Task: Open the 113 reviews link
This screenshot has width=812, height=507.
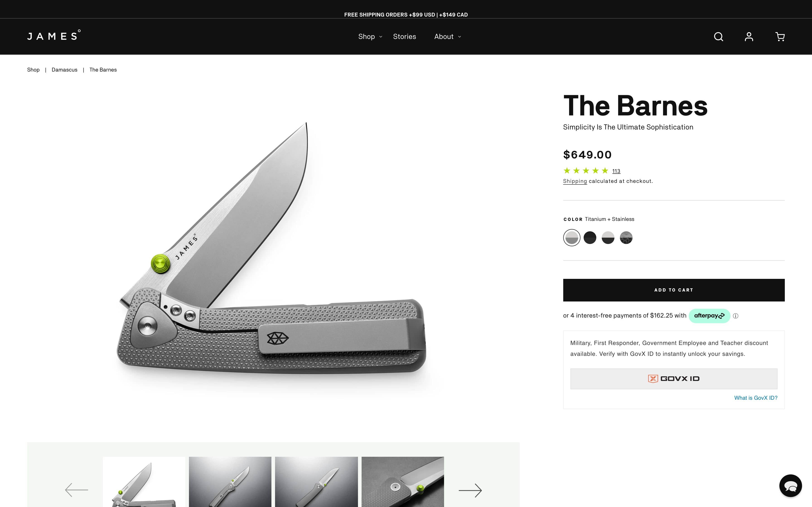Action: pyautogui.click(x=616, y=171)
